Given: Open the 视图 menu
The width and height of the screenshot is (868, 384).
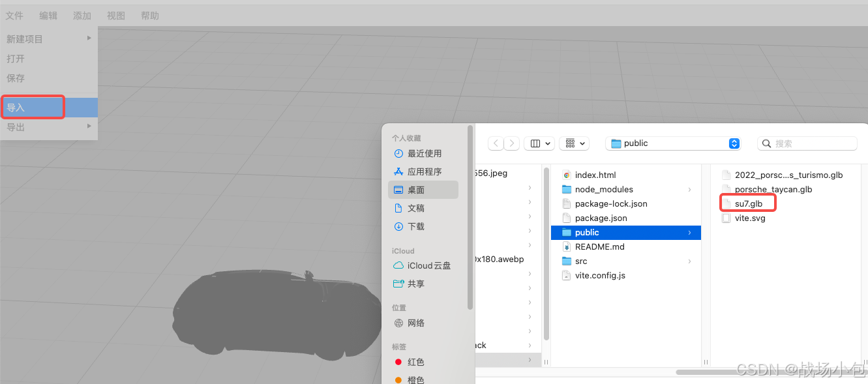Looking at the screenshot, I should pyautogui.click(x=116, y=16).
